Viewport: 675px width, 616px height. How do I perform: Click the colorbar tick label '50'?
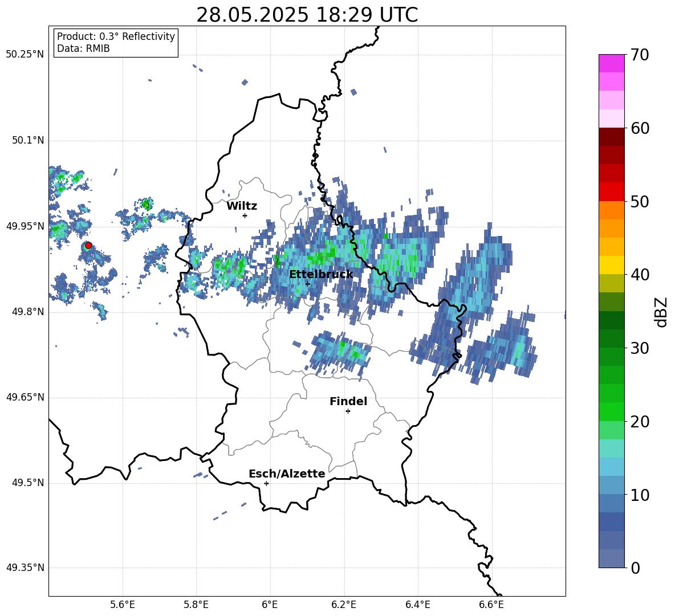click(640, 201)
